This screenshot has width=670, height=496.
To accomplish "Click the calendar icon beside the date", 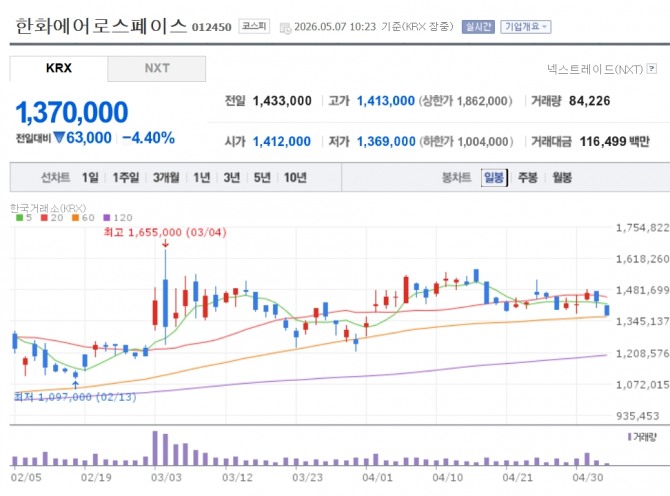I will pyautogui.click(x=285, y=28).
